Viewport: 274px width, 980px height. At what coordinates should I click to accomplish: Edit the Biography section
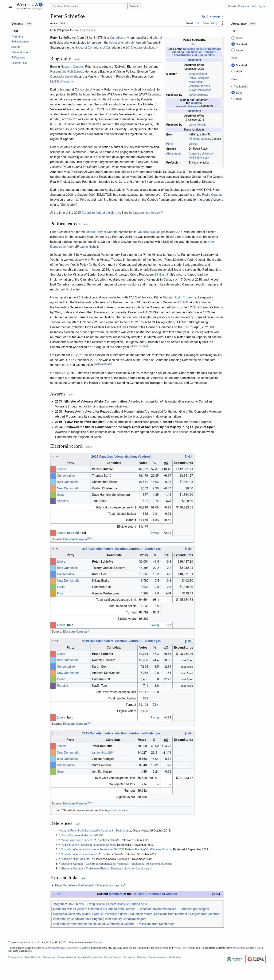pyautogui.click(x=77, y=59)
